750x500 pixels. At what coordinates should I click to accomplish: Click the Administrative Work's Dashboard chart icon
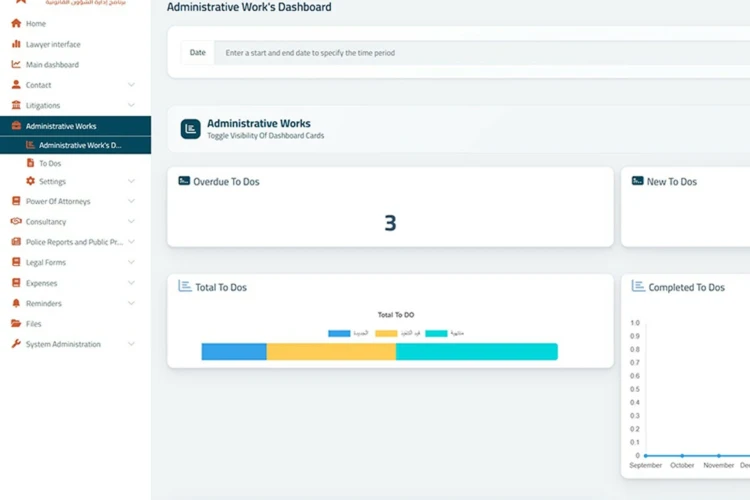point(30,144)
